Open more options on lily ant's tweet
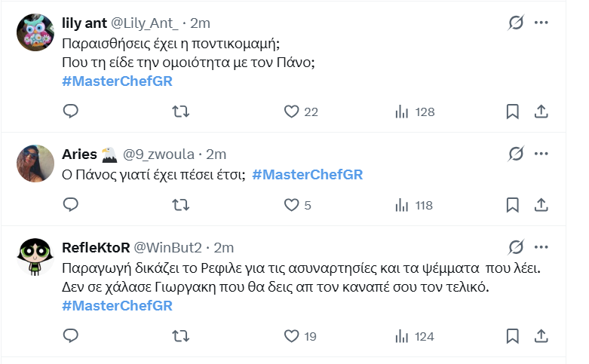Screen dimensions: 589x364 tap(541, 23)
